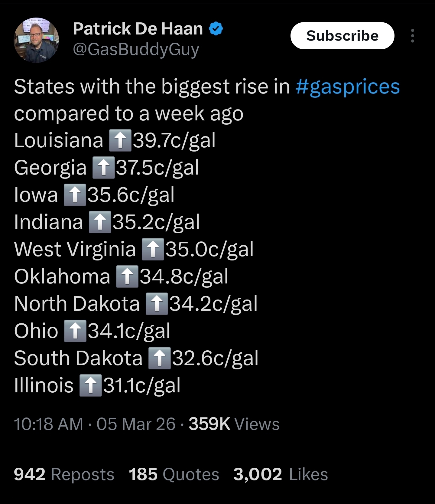This screenshot has width=435, height=504.
Task: Click the up arrow emoji beside Louisiana
Action: (120, 140)
